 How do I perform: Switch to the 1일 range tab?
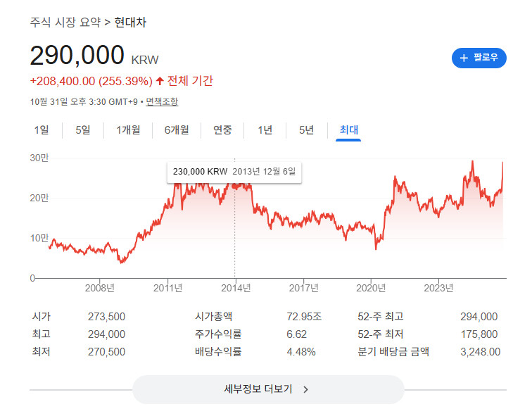click(42, 130)
